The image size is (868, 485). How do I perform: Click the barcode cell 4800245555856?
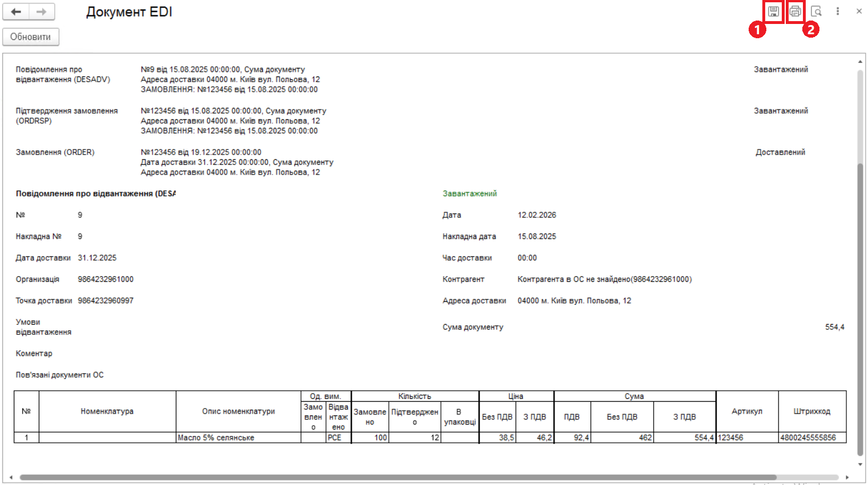coord(811,438)
